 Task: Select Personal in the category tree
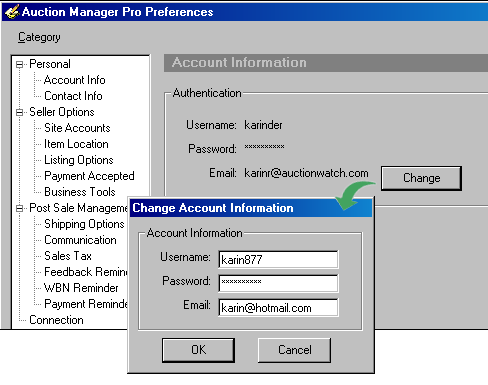point(50,64)
